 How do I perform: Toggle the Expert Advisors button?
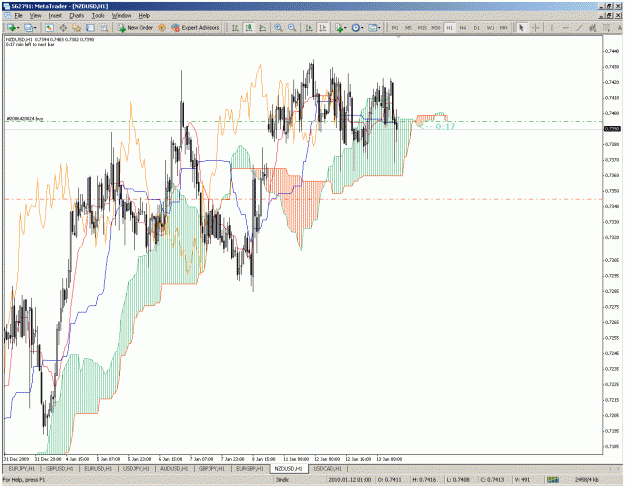(x=195, y=28)
